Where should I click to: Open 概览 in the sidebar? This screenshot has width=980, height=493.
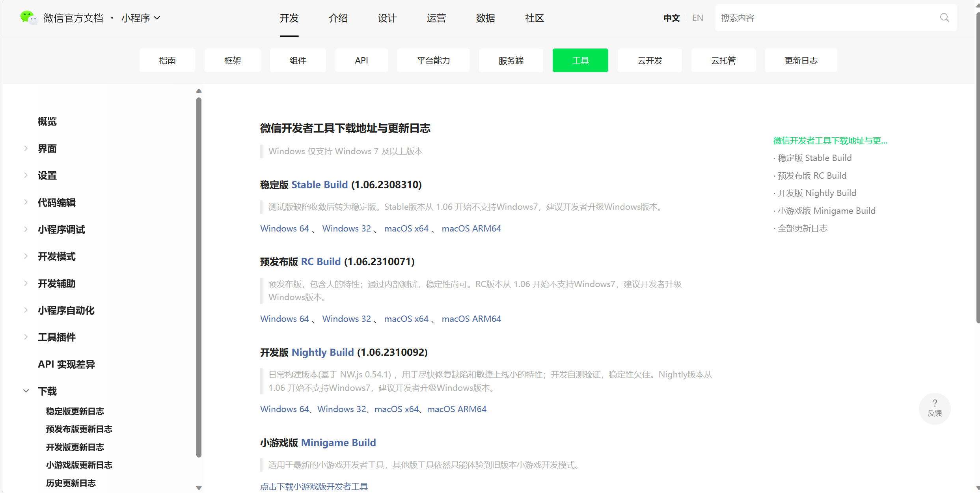click(x=47, y=121)
